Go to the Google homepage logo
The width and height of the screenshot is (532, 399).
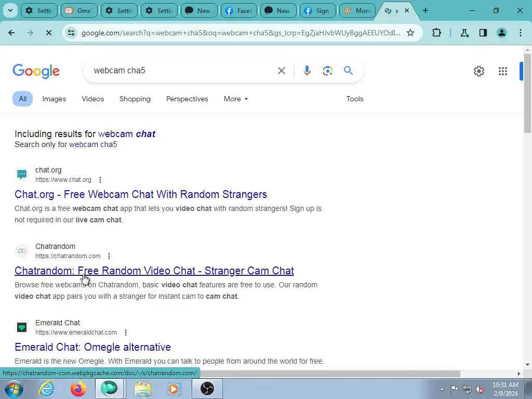point(36,71)
